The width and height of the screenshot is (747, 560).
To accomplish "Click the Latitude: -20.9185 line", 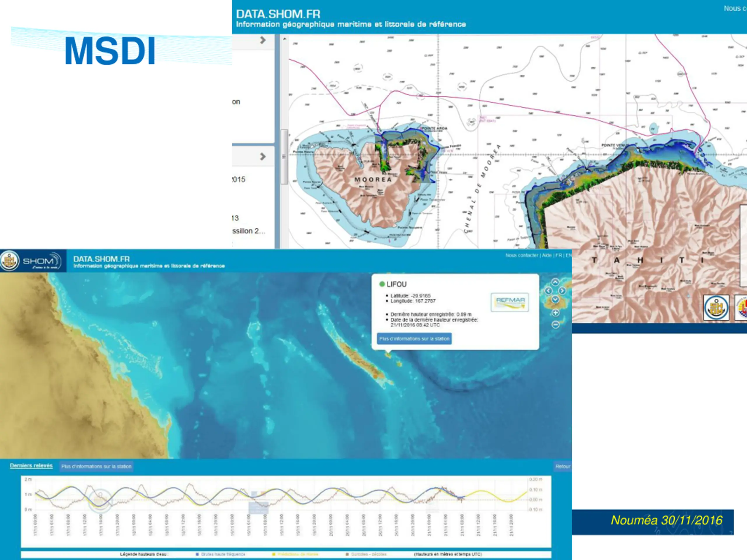I will 410,295.
